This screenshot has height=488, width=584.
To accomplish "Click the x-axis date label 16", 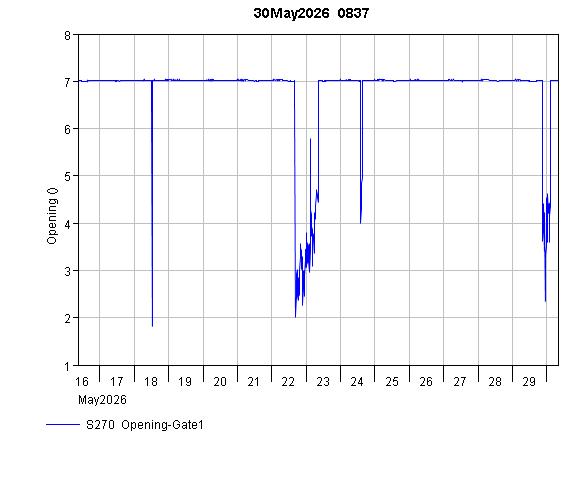I will click(x=82, y=382).
